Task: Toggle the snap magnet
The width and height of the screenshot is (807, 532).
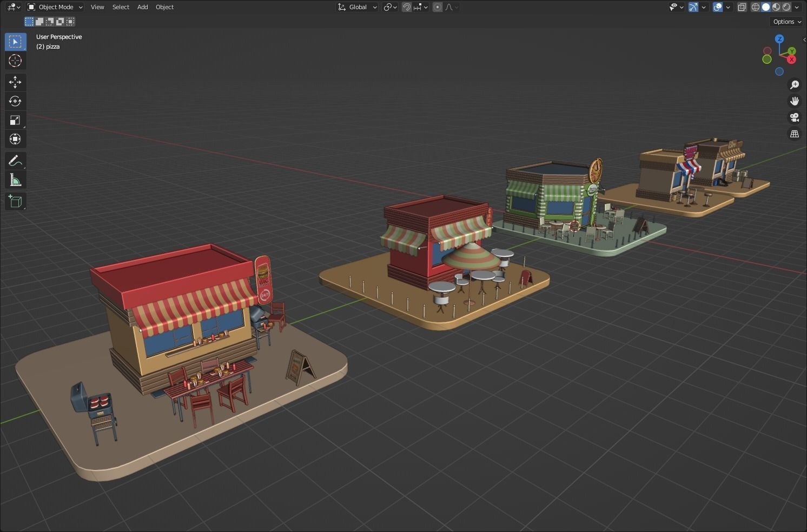Action: [407, 7]
